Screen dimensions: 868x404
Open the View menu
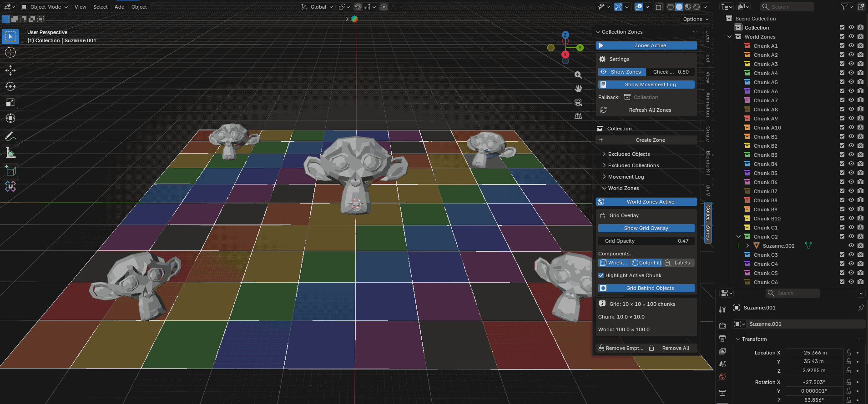[x=81, y=7]
